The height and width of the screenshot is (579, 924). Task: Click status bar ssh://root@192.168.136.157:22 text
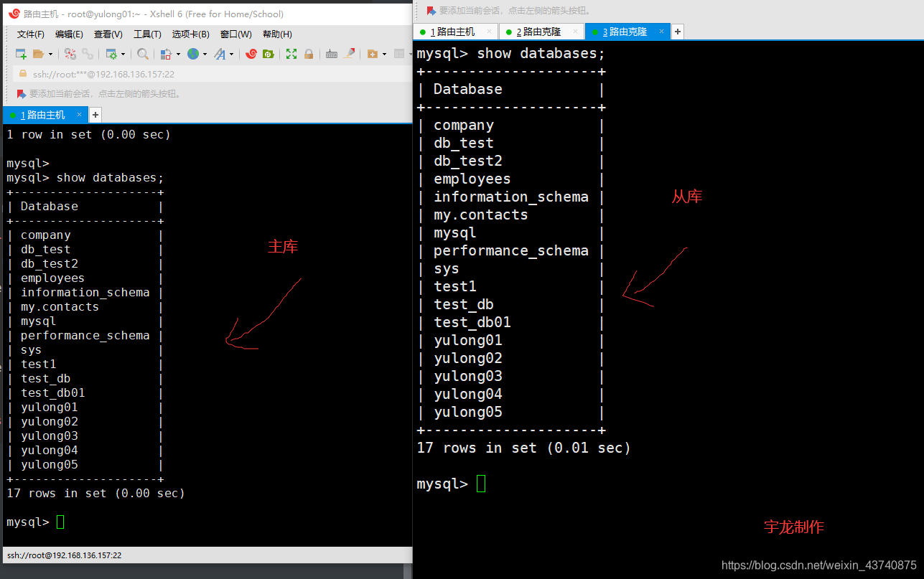(65, 555)
